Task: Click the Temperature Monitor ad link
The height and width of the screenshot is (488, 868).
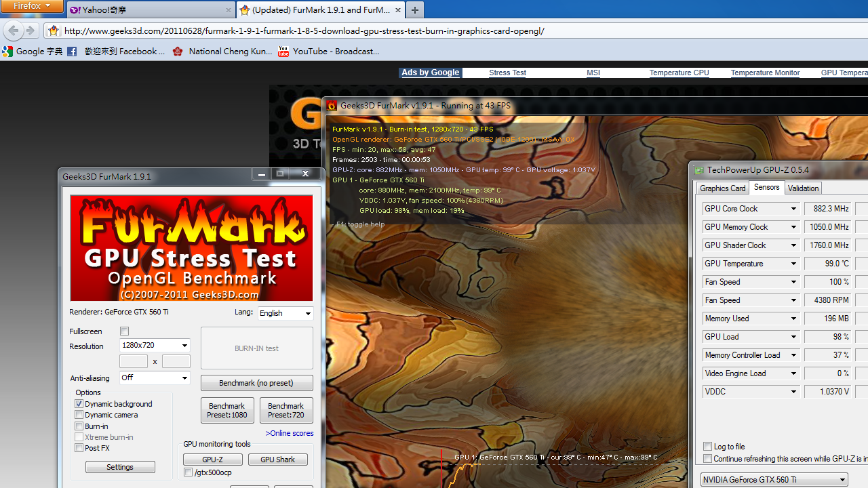Action: (765, 73)
